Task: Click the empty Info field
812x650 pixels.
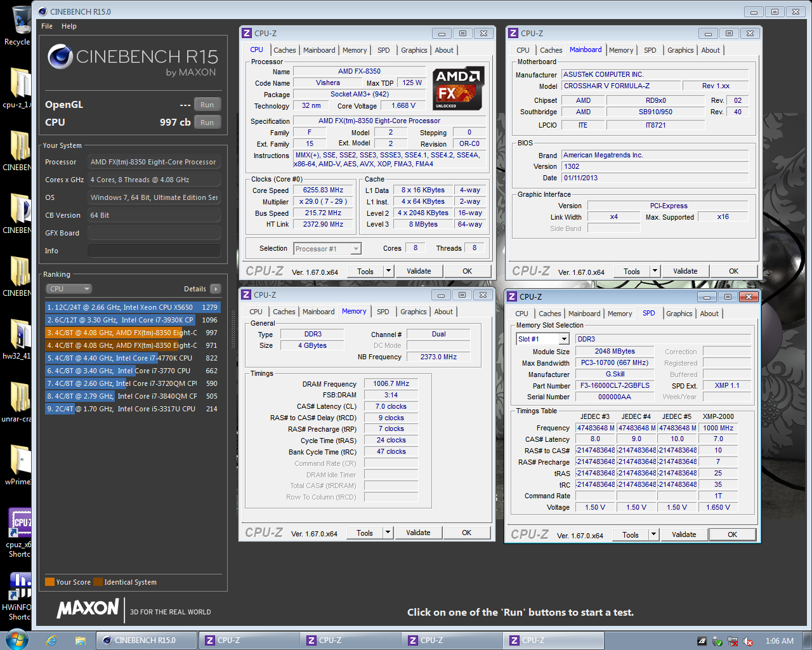Action: tap(154, 251)
